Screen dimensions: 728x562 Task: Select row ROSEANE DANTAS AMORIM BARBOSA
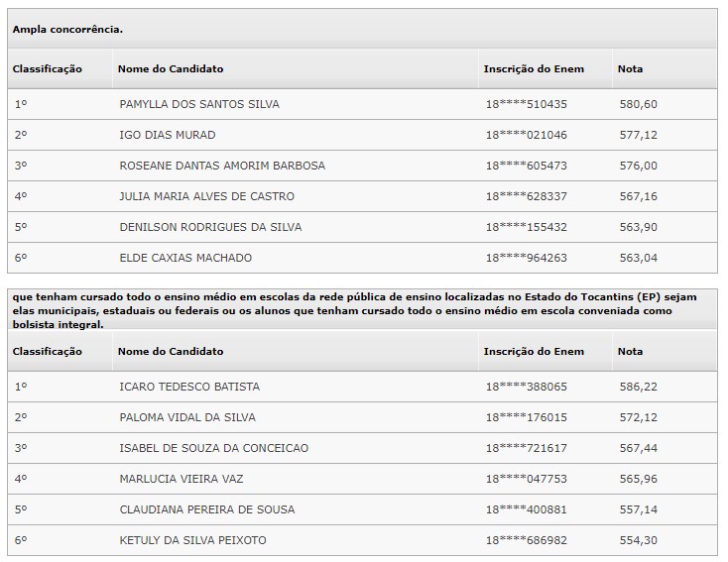[x=362, y=166]
